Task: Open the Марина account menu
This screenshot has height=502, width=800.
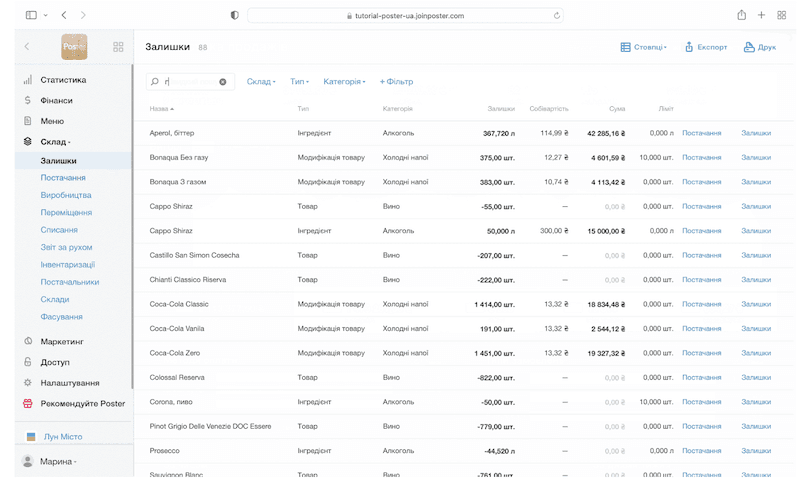Action: [58, 461]
